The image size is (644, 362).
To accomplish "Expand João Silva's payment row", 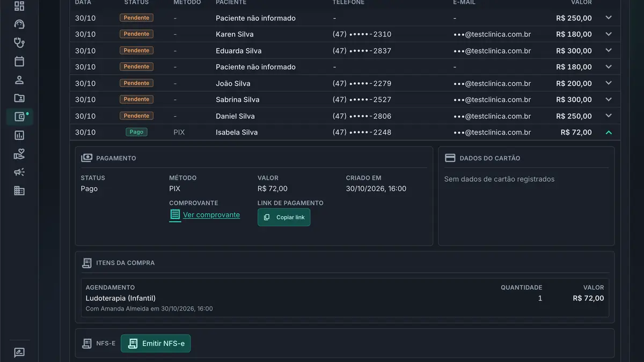I will [609, 83].
